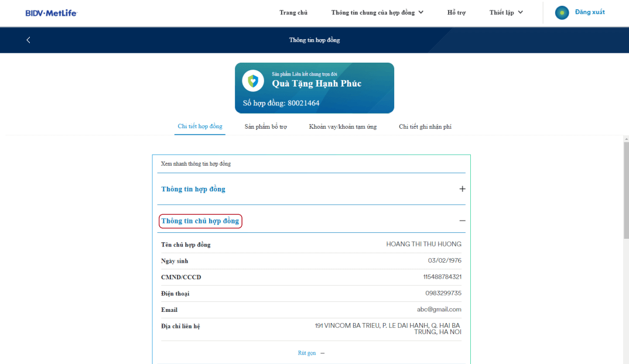The image size is (629, 364).
Task: Open Chi tiết ghi nhận phí tab
Action: tap(425, 126)
